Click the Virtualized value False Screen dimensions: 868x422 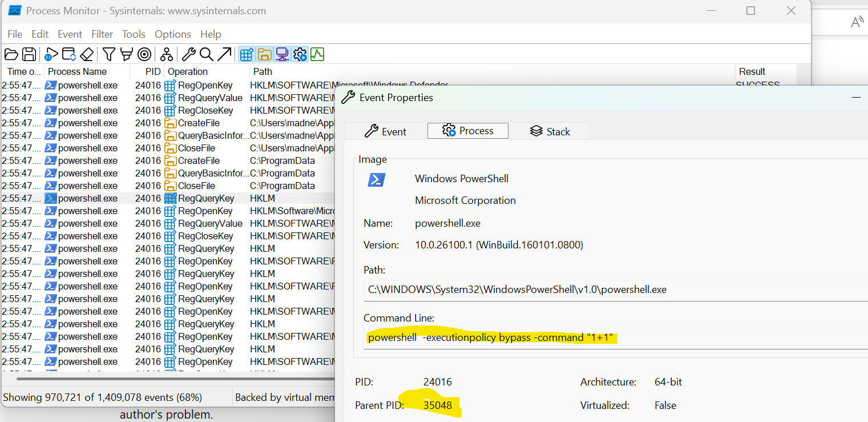(x=665, y=405)
